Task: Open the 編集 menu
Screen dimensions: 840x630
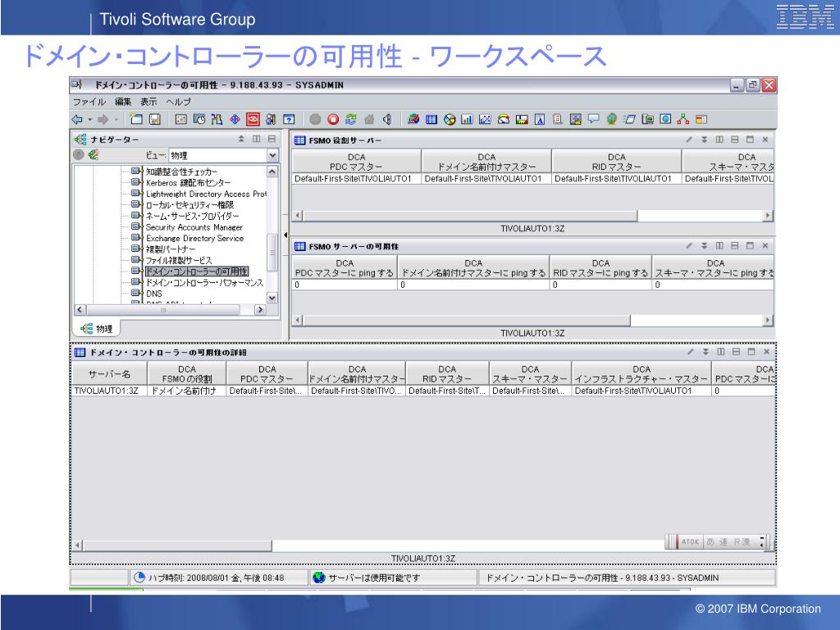Action: click(123, 102)
